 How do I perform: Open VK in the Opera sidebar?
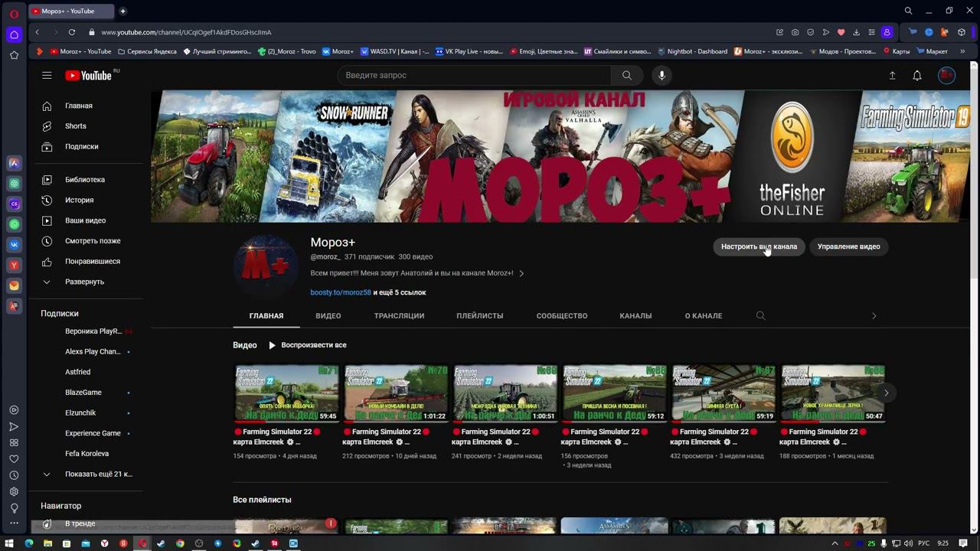point(14,245)
